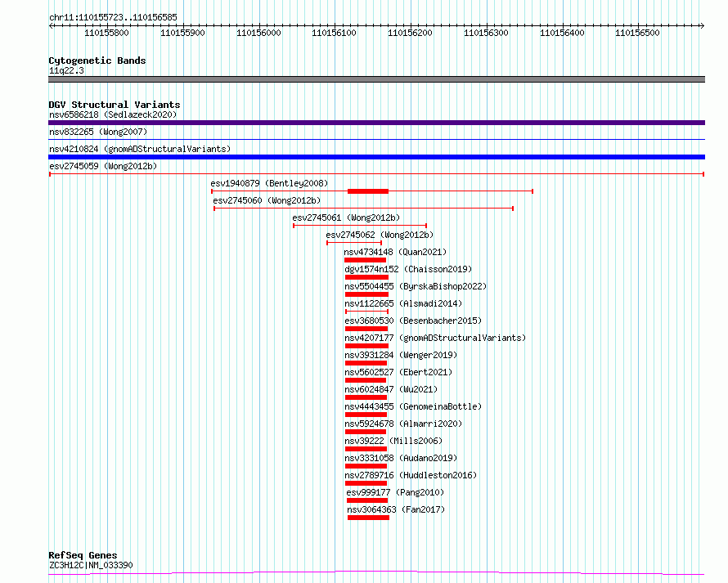Click the red span line of nsv1122665
Viewport: 728px width, 583px height.
[366, 312]
